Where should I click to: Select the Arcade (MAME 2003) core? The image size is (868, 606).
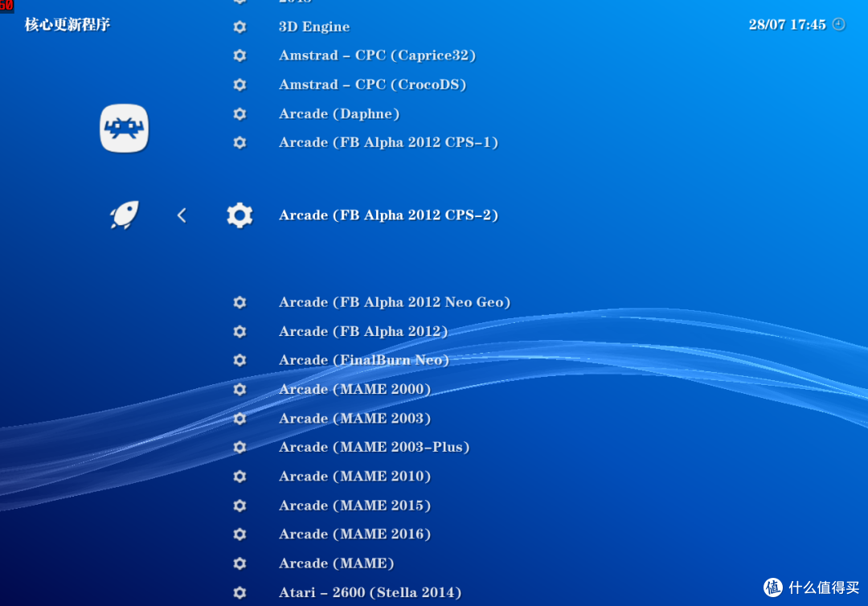click(354, 418)
